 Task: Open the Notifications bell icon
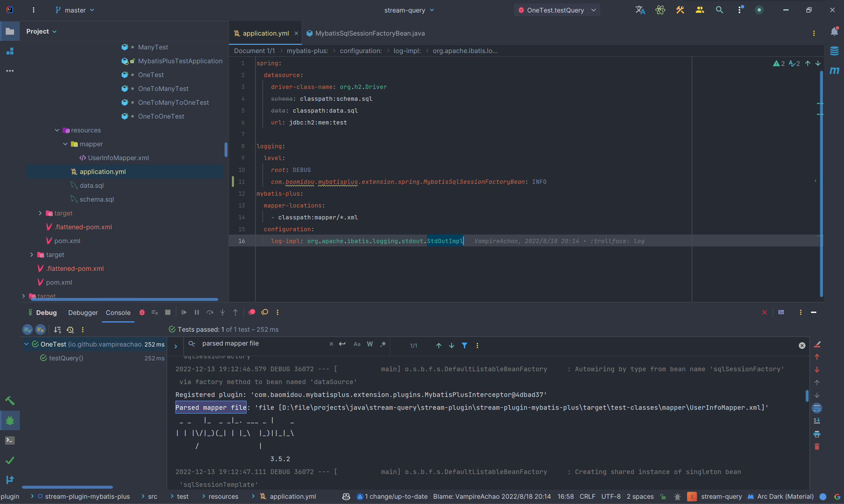(x=834, y=32)
